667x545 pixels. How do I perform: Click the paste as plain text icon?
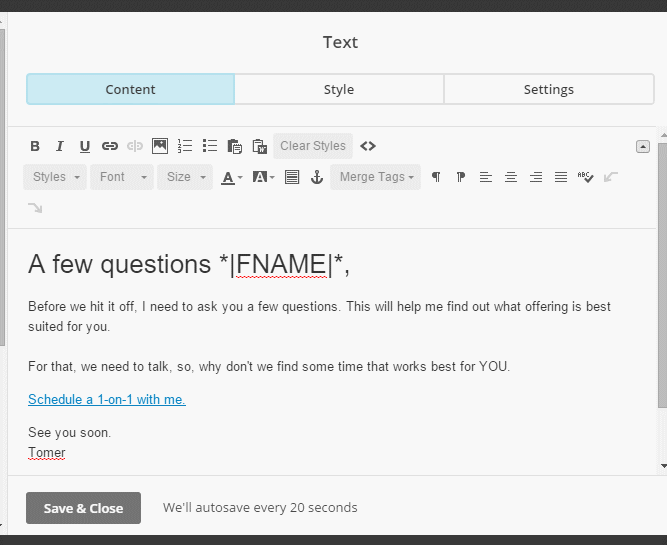[235, 146]
